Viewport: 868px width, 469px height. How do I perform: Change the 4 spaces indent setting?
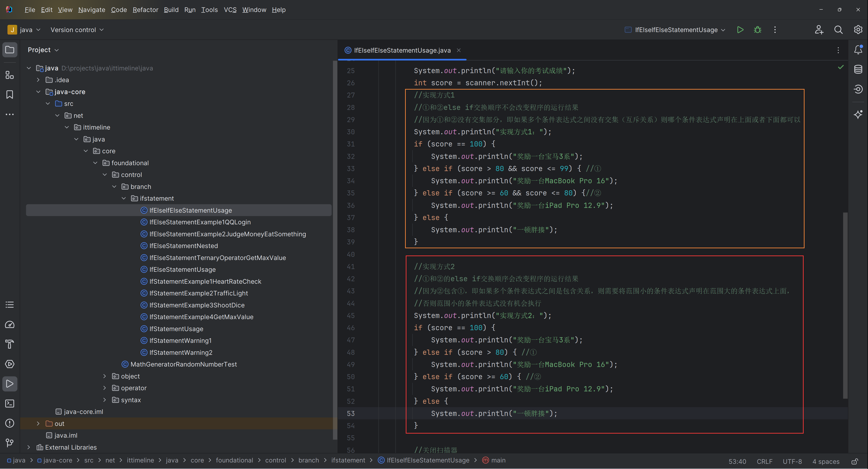click(826, 461)
